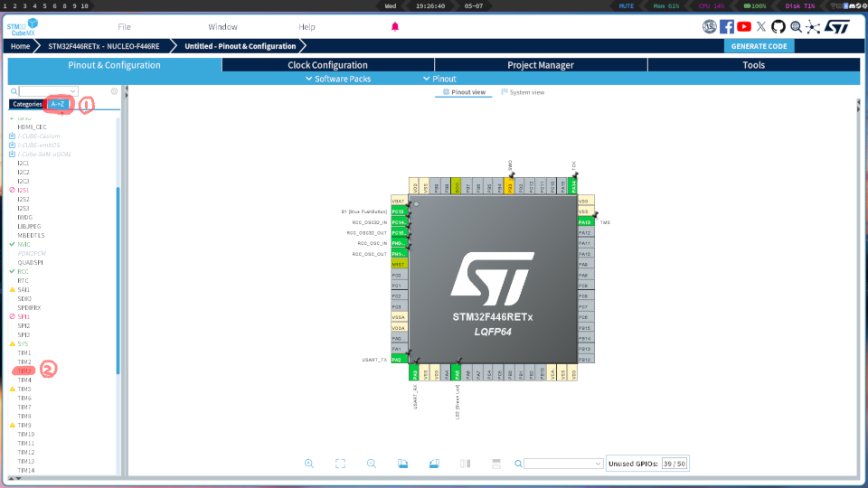This screenshot has width=868, height=488.
Task: Open the Clock Configuration tab
Action: [x=327, y=65]
